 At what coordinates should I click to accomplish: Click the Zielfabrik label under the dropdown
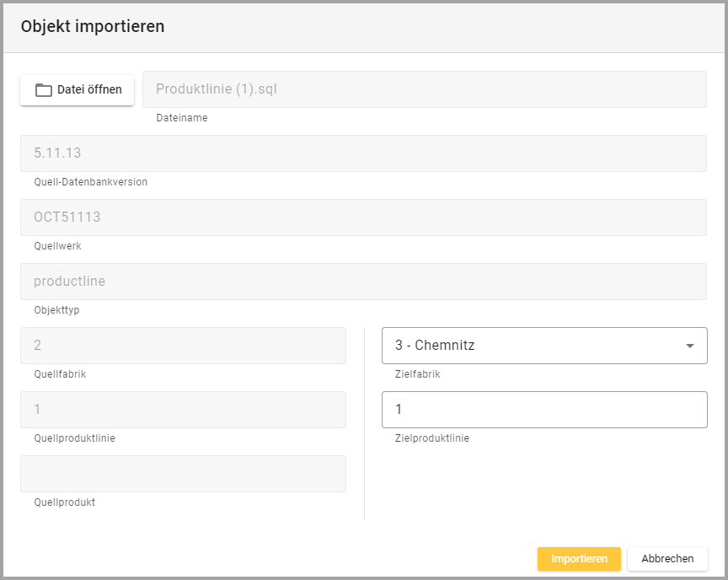[x=417, y=374]
